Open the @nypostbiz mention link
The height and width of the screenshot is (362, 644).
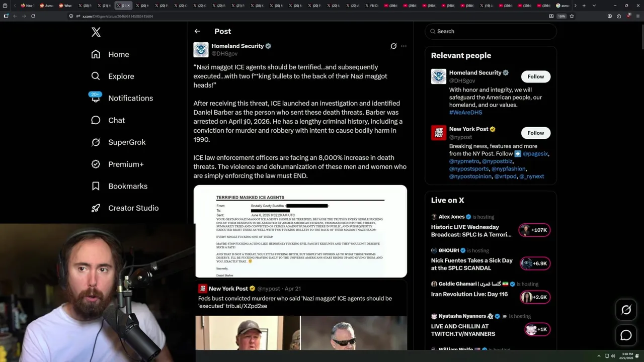pos(497,161)
